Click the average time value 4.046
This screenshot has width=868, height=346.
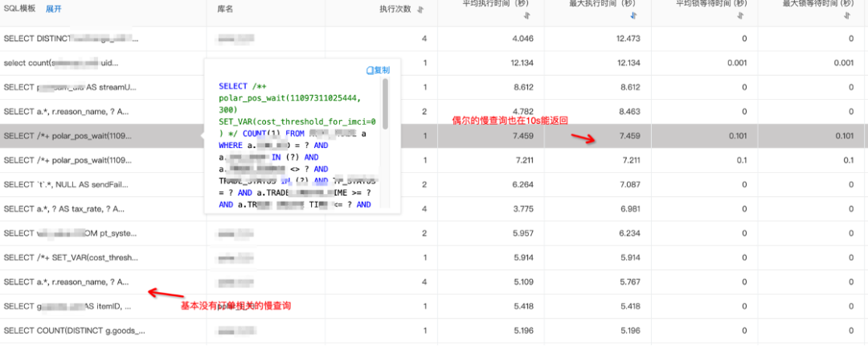(523, 39)
